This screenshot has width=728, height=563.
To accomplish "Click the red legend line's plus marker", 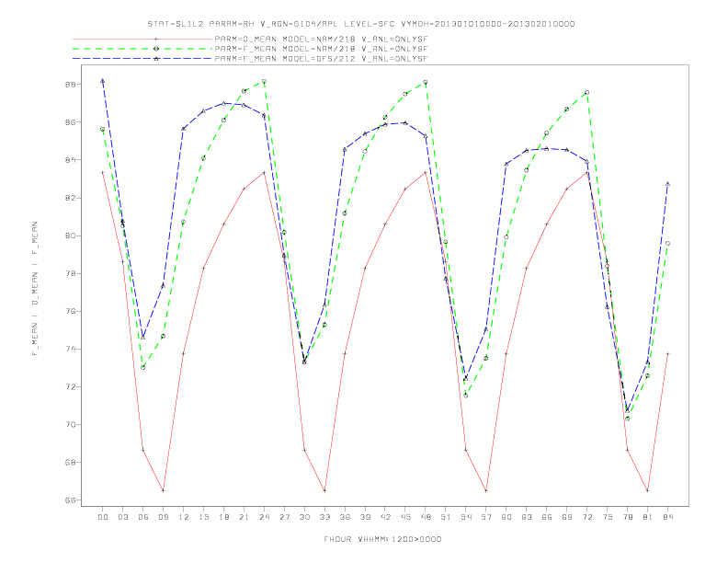I will click(156, 39).
